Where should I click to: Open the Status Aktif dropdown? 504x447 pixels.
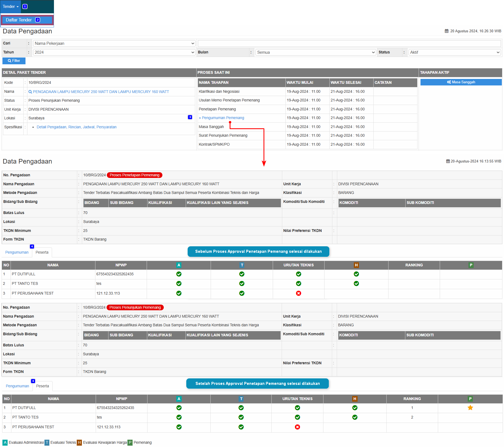point(454,52)
